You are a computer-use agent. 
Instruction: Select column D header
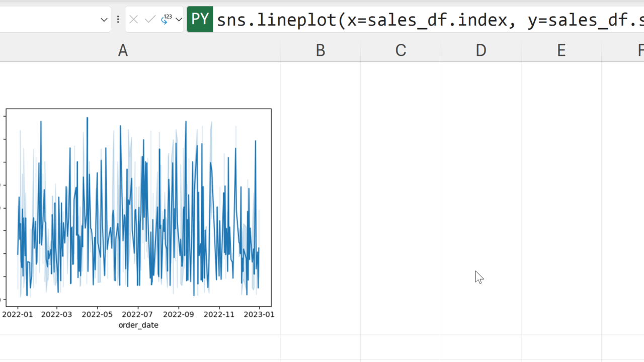click(481, 50)
